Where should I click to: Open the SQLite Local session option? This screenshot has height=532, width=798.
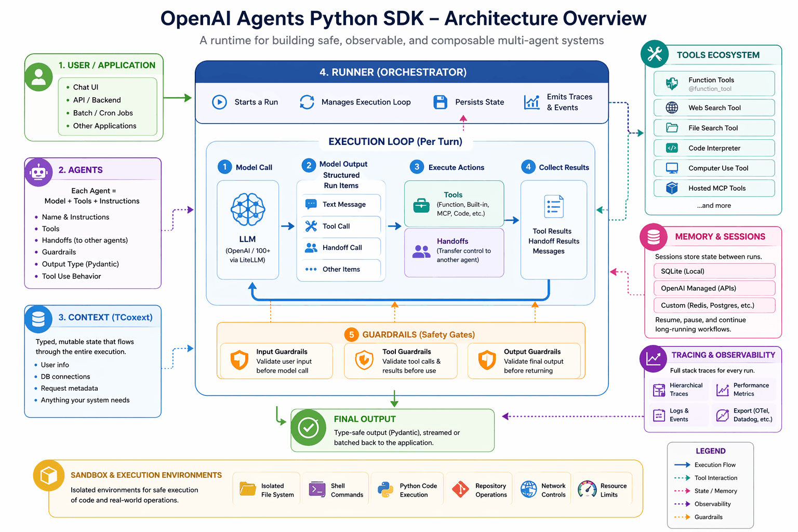714,271
